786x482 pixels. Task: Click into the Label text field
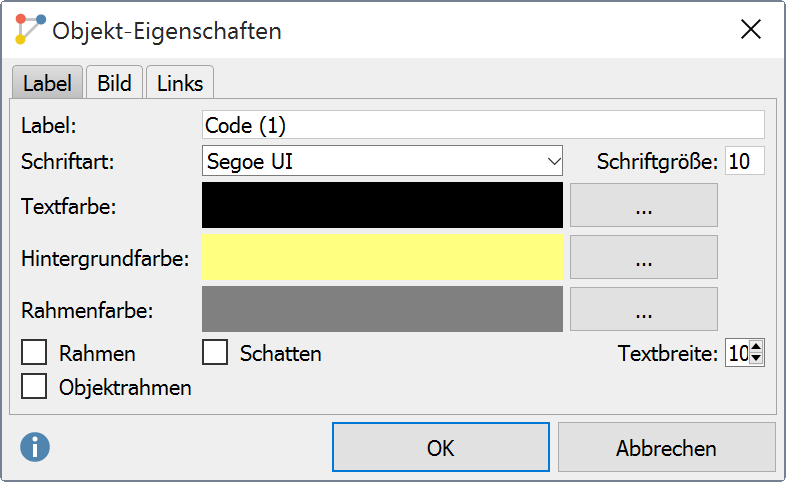483,125
